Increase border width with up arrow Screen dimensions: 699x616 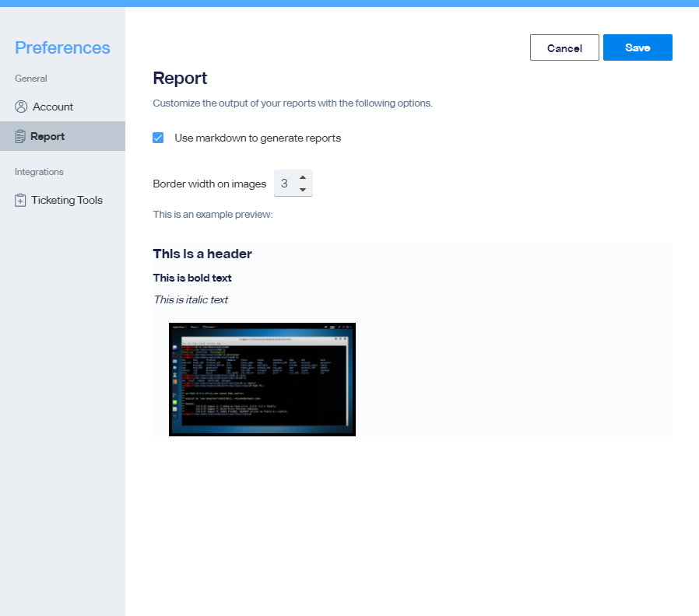303,177
